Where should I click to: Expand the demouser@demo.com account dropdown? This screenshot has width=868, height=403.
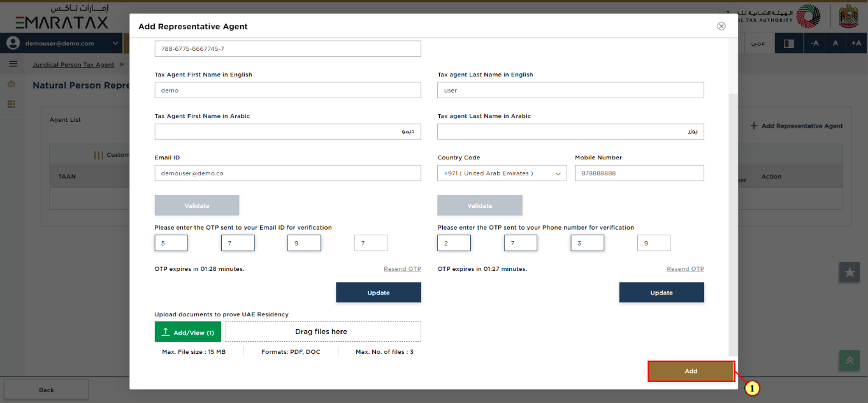coord(115,43)
